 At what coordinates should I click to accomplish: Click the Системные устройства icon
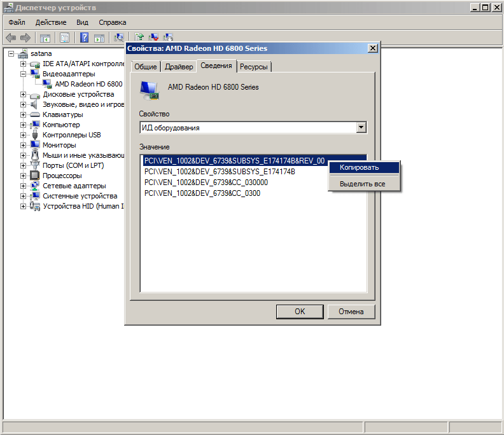(x=35, y=196)
